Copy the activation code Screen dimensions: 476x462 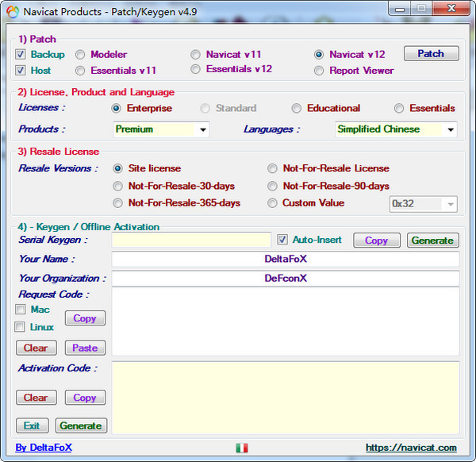click(86, 398)
